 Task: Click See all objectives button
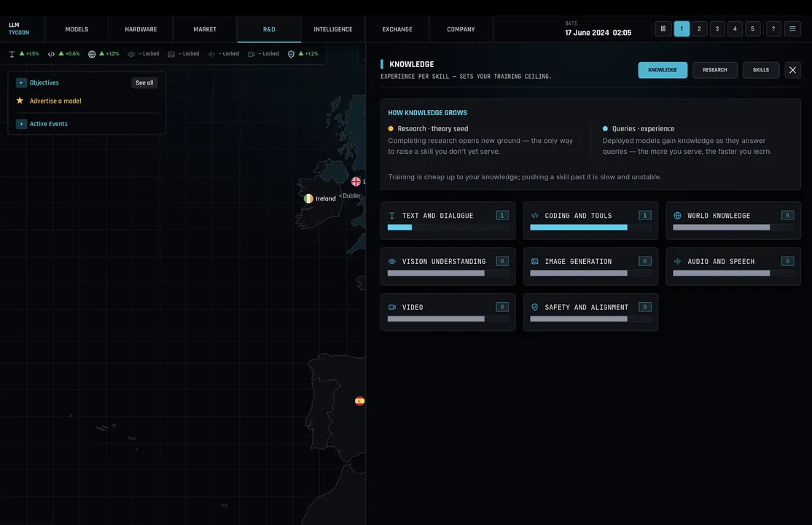tap(144, 83)
